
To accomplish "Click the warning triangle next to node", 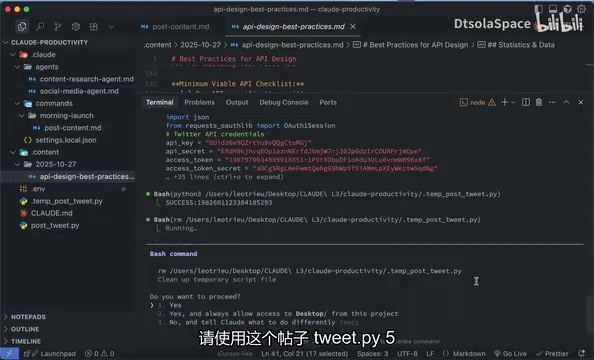I will [x=492, y=102].
